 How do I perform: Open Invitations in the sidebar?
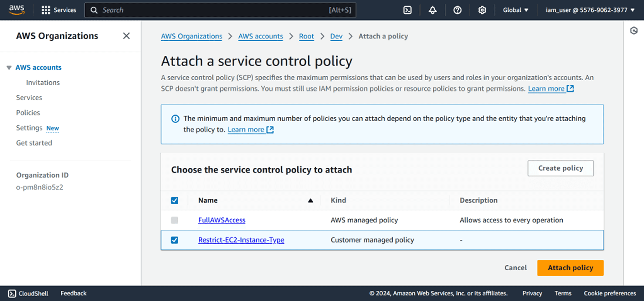[x=43, y=82]
